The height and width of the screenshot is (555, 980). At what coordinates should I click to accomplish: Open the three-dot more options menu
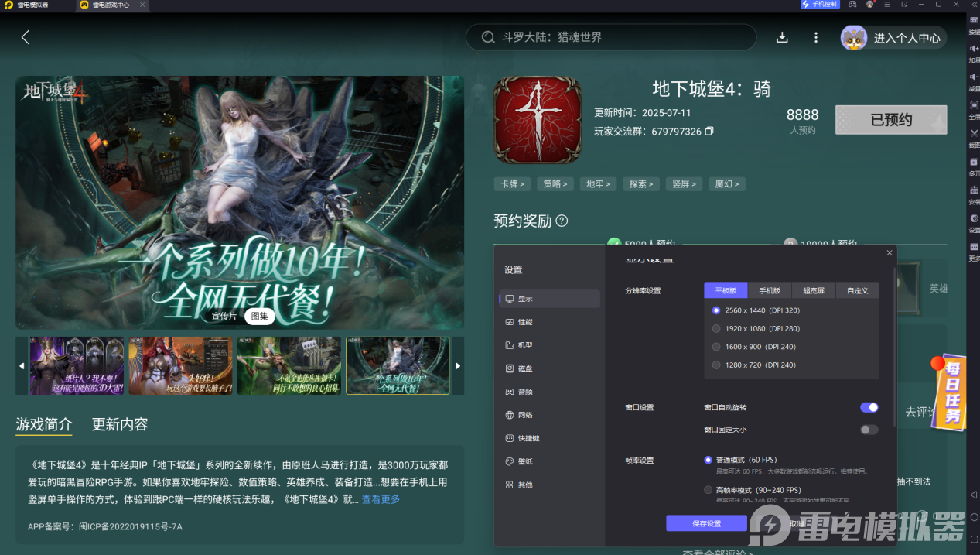(x=815, y=37)
